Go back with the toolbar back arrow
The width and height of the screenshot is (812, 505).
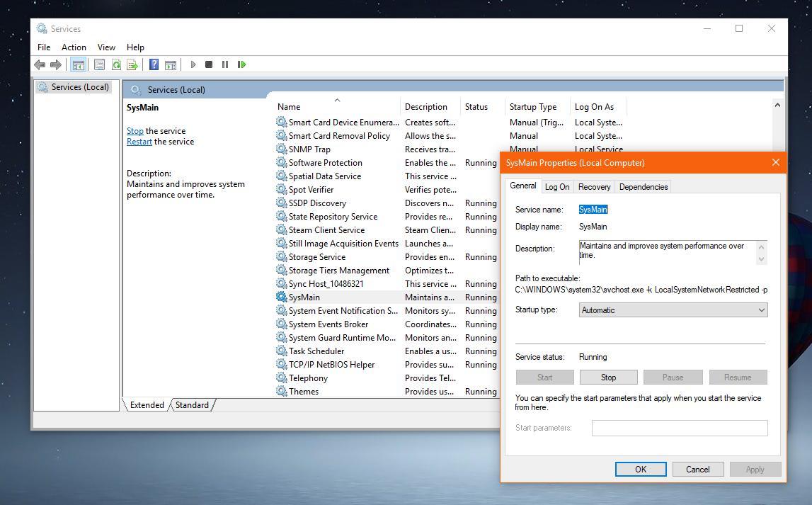coord(40,64)
